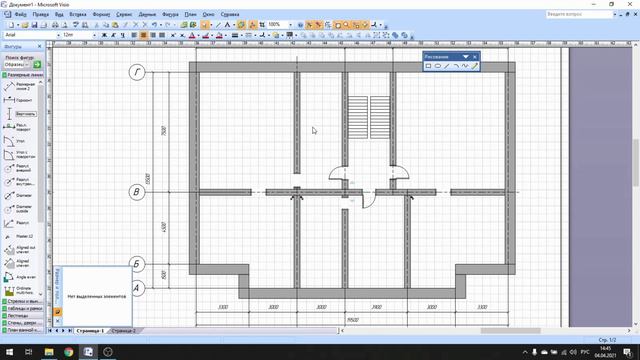Image resolution: width=640 pixels, height=360 pixels.
Task: Click the vertical scrollbar of the canvas
Action: [636, 163]
